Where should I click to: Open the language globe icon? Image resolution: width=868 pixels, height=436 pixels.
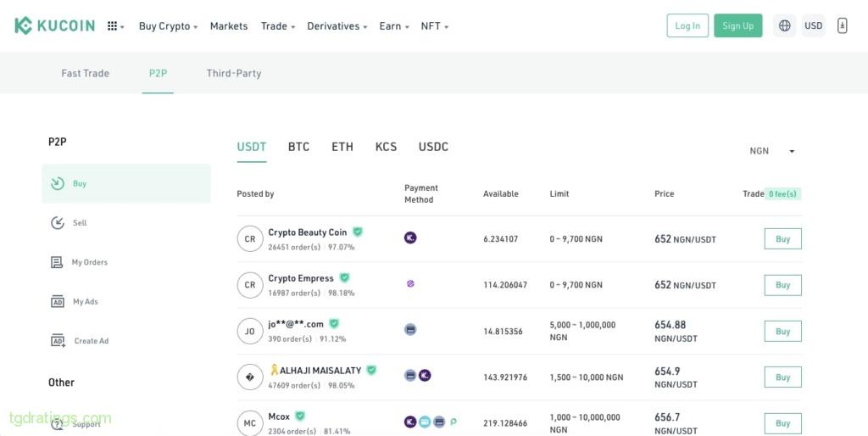784,25
